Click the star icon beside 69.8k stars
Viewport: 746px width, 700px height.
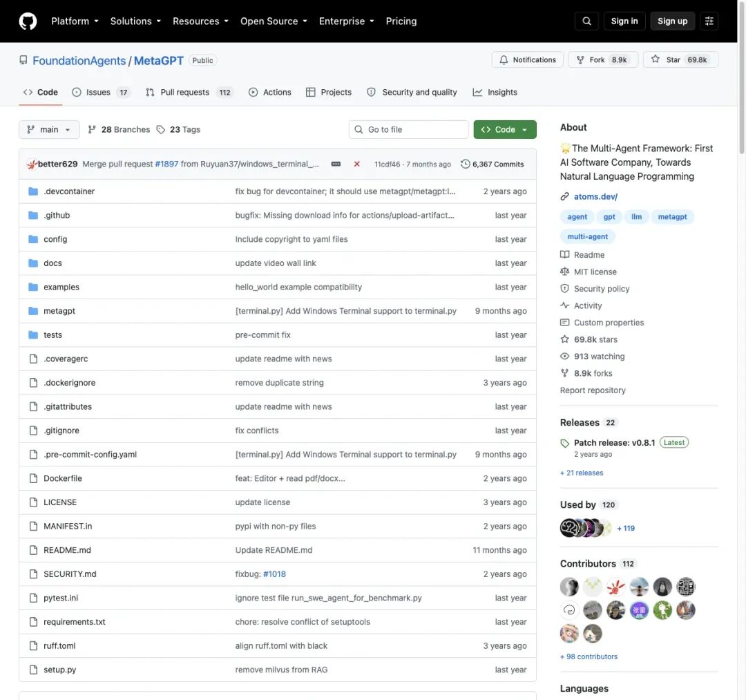(564, 339)
